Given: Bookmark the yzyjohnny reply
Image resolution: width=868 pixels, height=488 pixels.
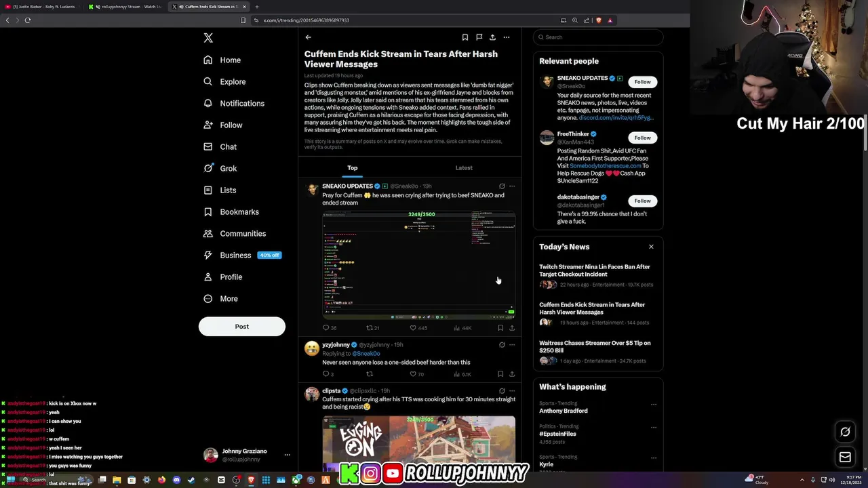Looking at the screenshot, I should pos(500,373).
